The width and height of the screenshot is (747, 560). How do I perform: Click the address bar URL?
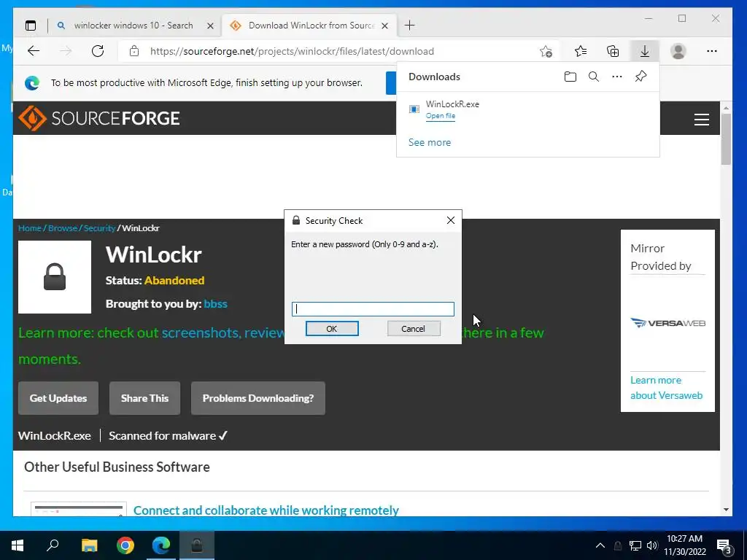point(292,52)
